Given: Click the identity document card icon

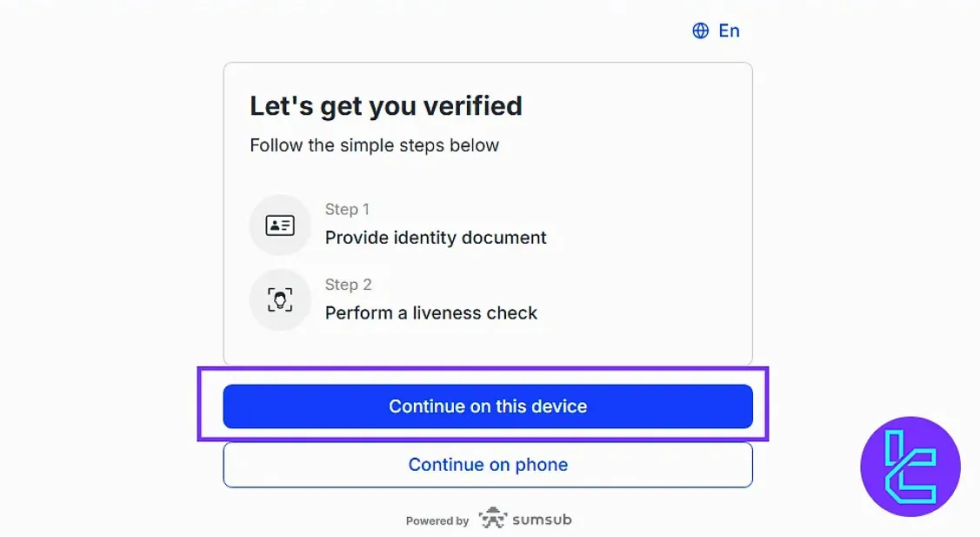Looking at the screenshot, I should tap(280, 225).
